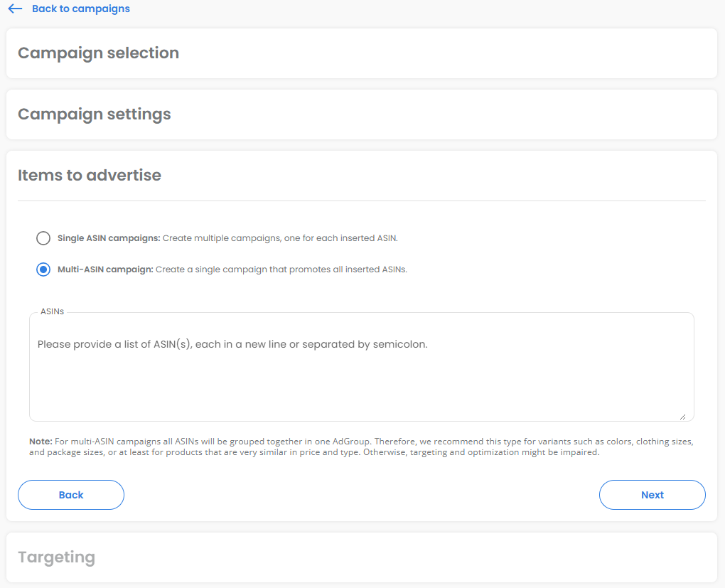Focus the ASINs text area
Screen dimensions: 725x588
point(361,377)
